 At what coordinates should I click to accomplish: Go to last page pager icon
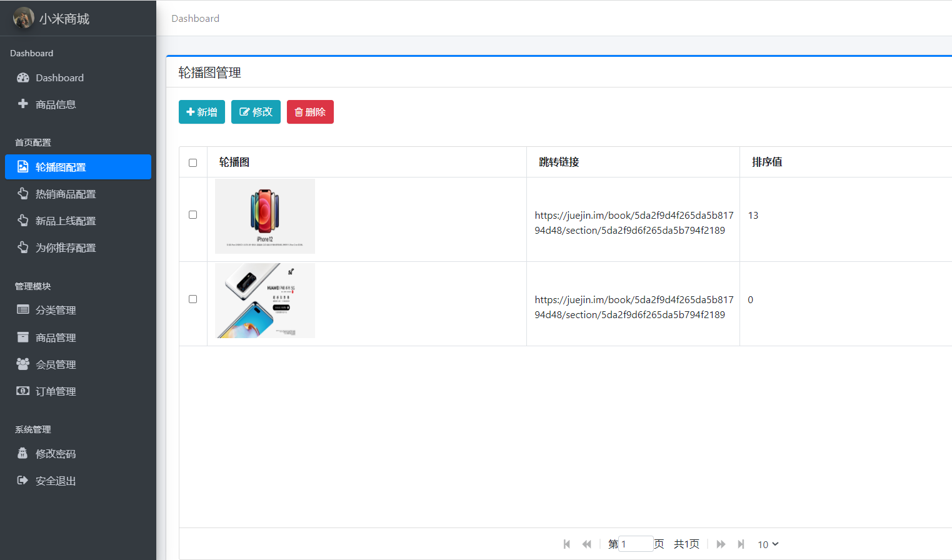[x=741, y=544]
